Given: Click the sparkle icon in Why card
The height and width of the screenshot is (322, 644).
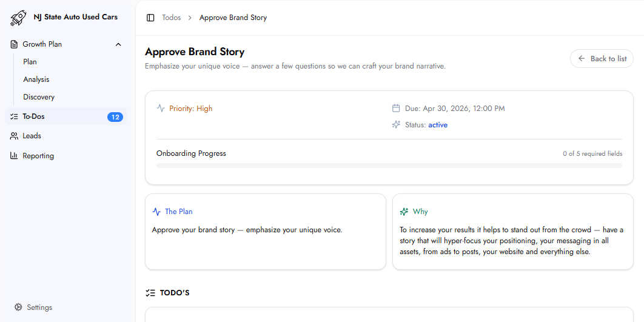Looking at the screenshot, I should (404, 212).
